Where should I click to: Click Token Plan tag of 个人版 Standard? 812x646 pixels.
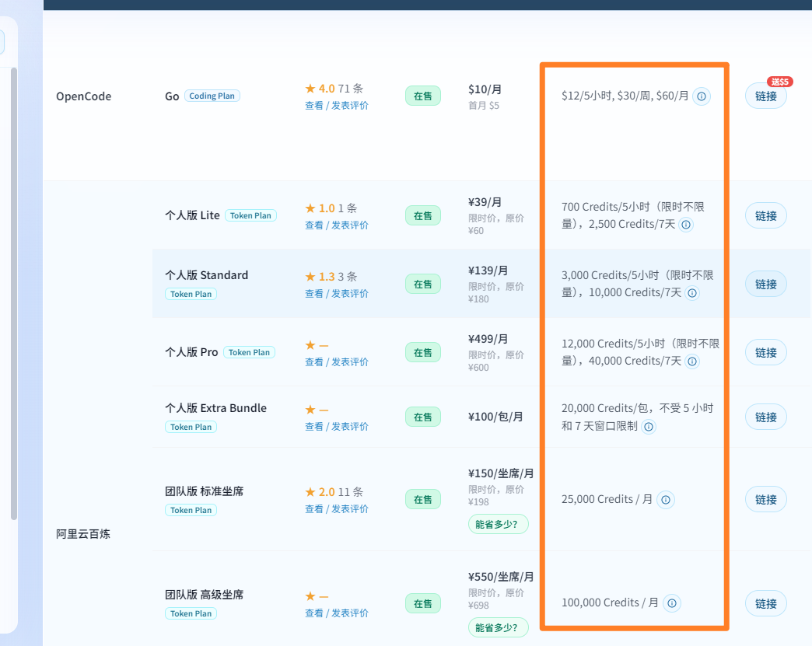(191, 294)
